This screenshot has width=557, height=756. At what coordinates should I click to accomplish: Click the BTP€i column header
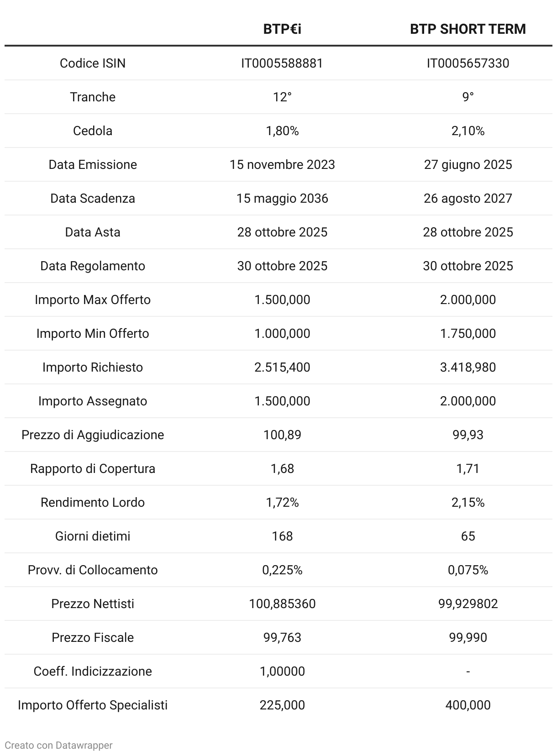pyautogui.click(x=282, y=29)
